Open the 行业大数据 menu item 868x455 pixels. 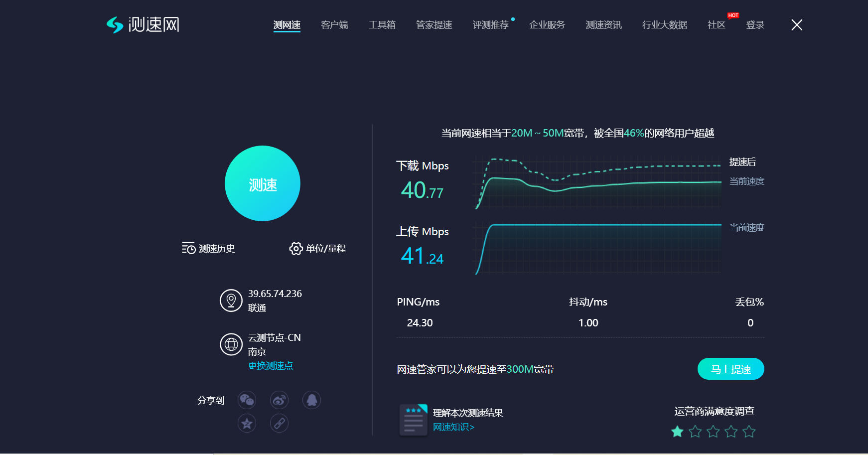665,25
